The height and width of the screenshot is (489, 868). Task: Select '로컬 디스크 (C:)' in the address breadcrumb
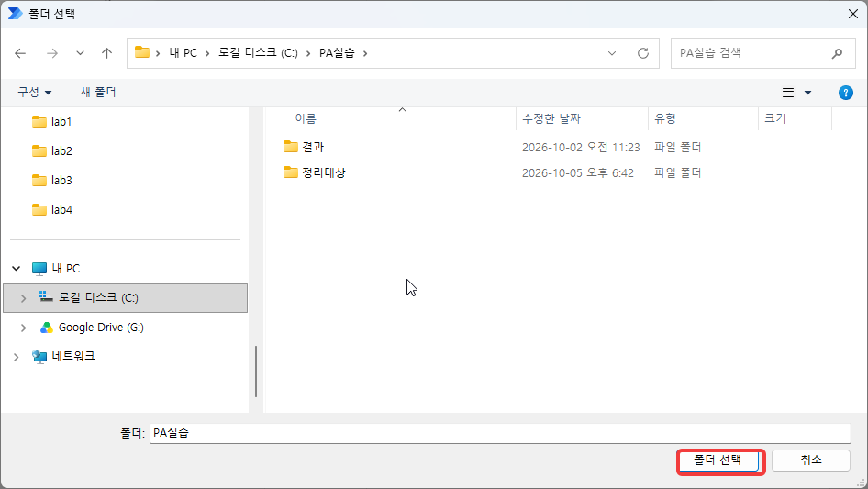pos(258,53)
